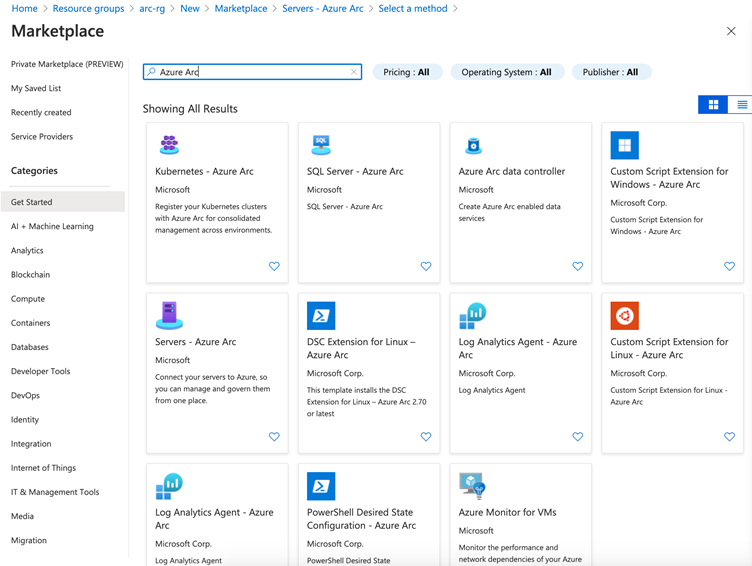Select the Developer Tools category

pyautogui.click(x=41, y=371)
